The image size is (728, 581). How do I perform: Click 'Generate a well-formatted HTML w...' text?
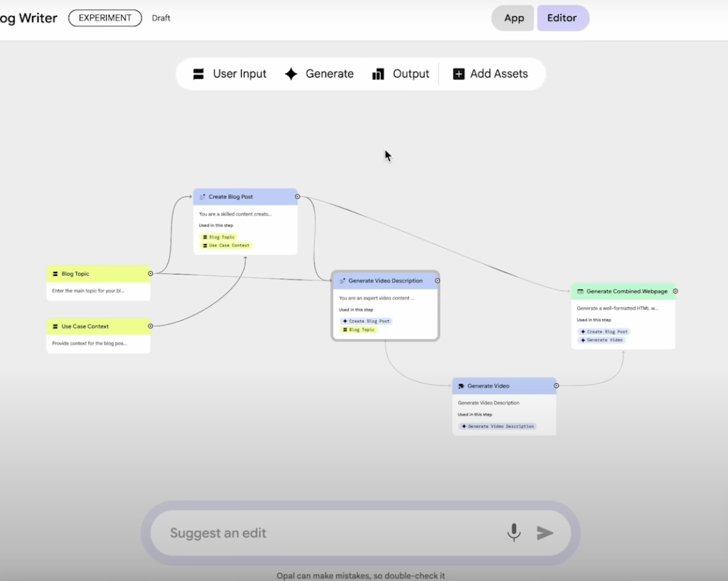(618, 309)
